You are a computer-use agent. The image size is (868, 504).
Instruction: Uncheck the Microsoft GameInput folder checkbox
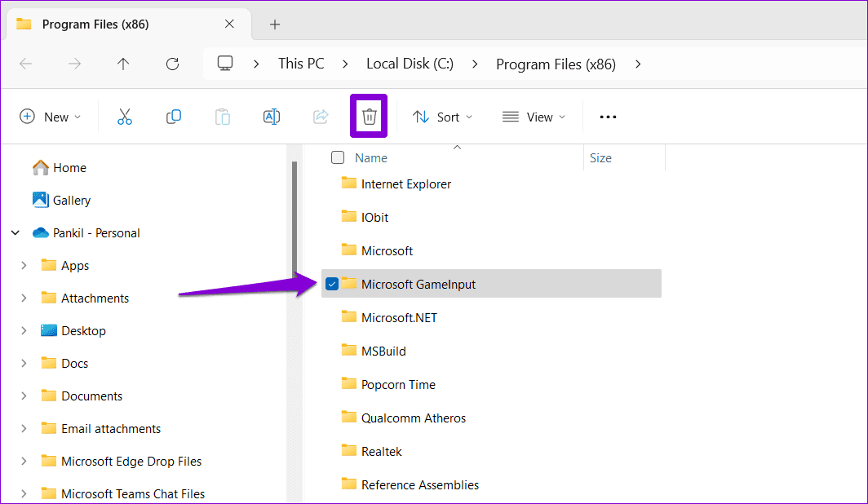tap(332, 284)
